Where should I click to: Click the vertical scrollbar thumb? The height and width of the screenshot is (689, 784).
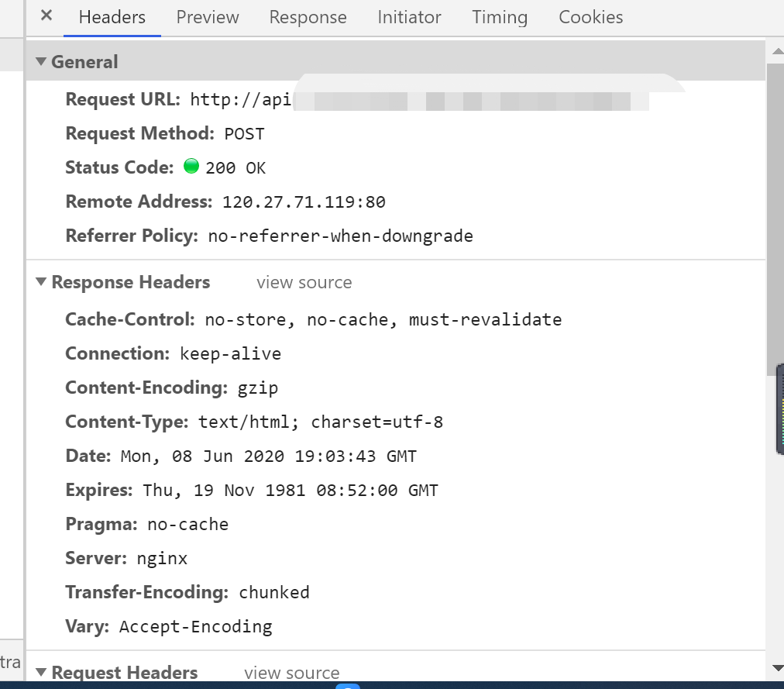point(775,219)
